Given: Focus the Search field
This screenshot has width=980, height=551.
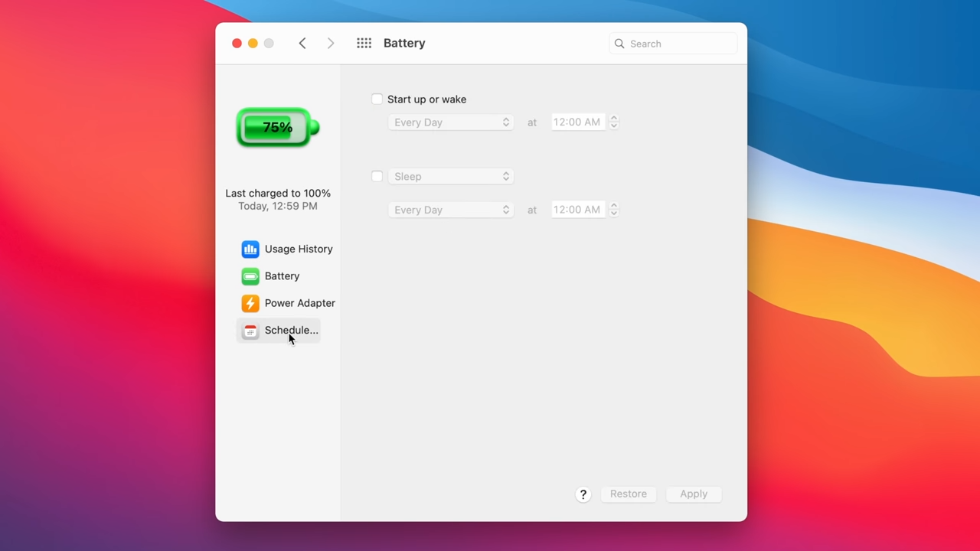Looking at the screenshot, I should pyautogui.click(x=673, y=44).
